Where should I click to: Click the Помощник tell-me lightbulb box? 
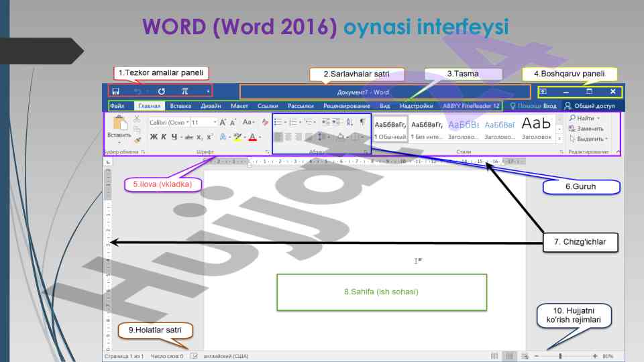point(525,106)
